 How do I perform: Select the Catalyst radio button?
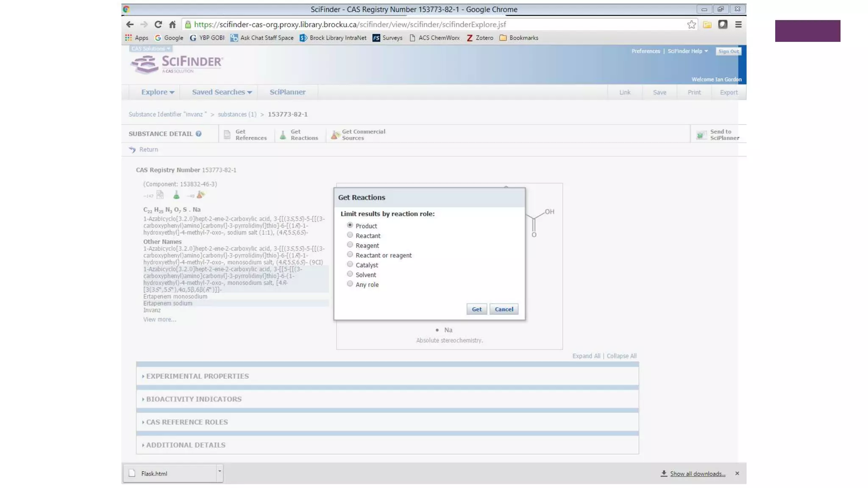[350, 264]
